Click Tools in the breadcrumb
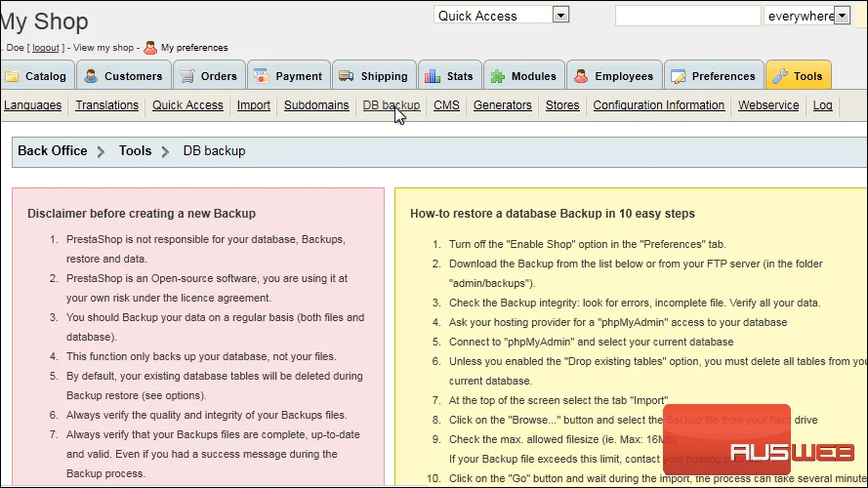Viewport: 868px width, 488px height. 135,151
